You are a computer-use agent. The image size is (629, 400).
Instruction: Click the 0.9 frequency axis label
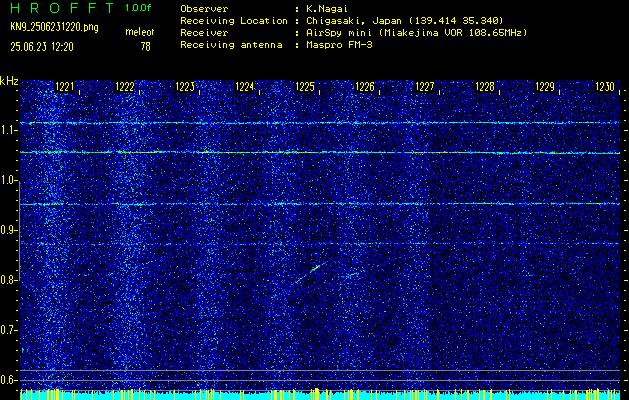coord(8,230)
